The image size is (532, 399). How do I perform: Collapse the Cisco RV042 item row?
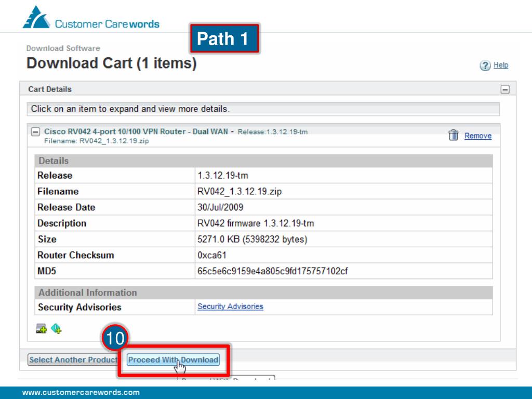(x=35, y=131)
